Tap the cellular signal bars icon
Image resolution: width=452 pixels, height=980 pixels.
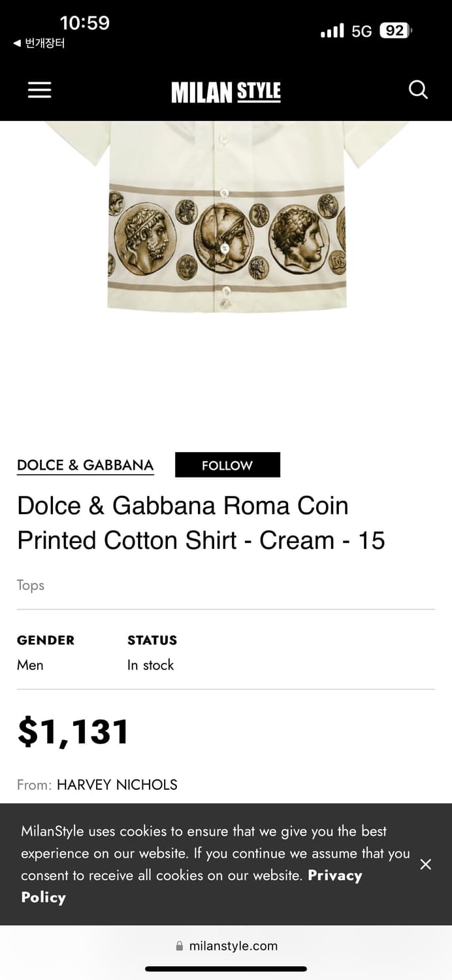332,31
